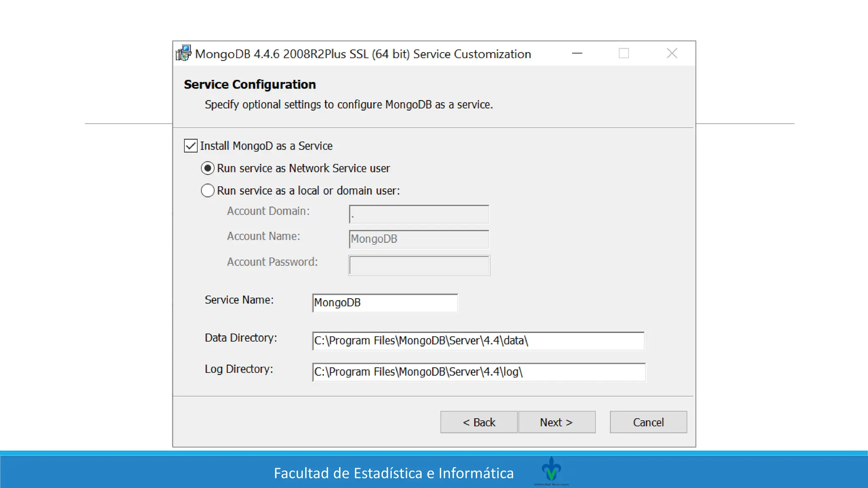The image size is (868, 488).
Task: Choose Run service as local or domain user
Action: (208, 191)
